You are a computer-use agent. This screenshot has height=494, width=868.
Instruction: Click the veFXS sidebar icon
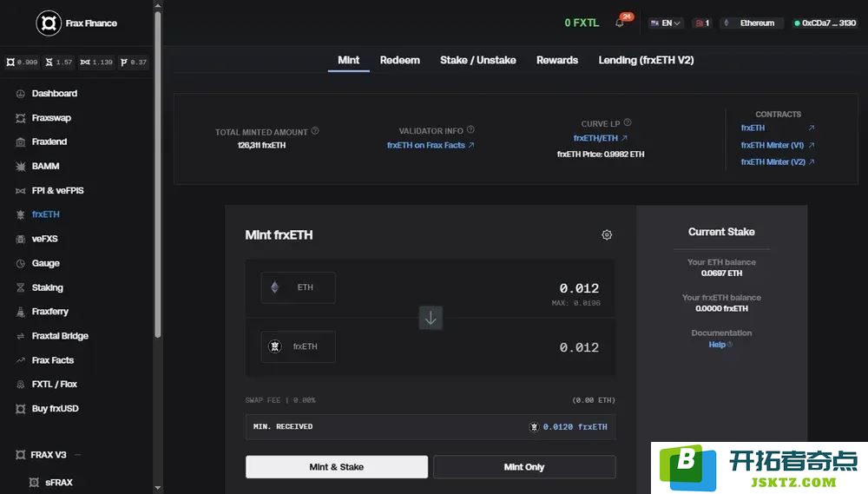[x=21, y=239]
